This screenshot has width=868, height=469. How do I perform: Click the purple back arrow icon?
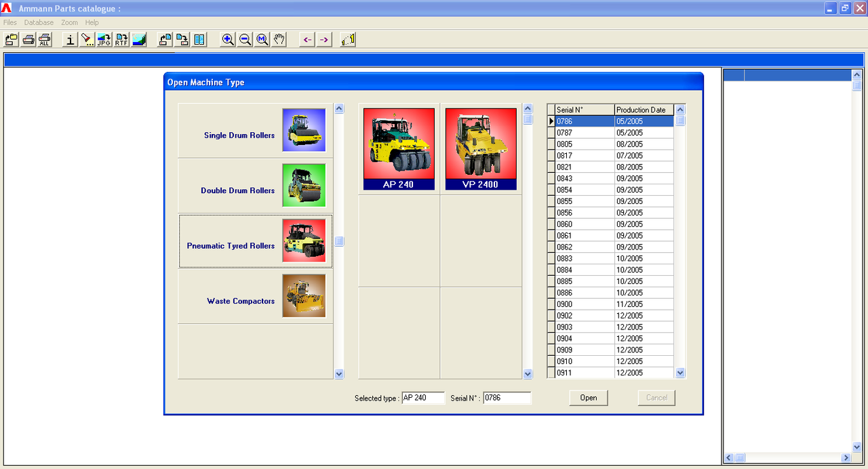(307, 39)
